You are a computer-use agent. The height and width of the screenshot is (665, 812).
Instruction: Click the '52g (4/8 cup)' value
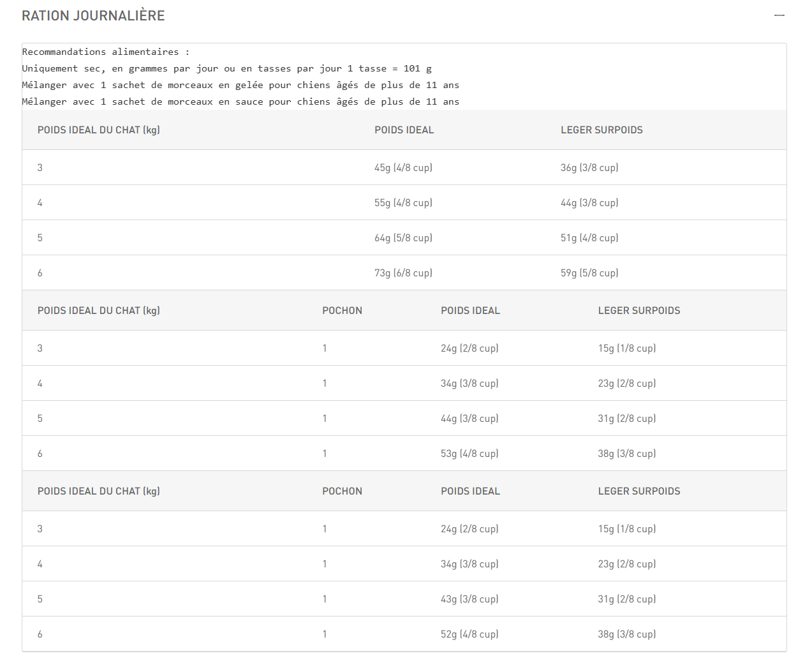point(469,634)
